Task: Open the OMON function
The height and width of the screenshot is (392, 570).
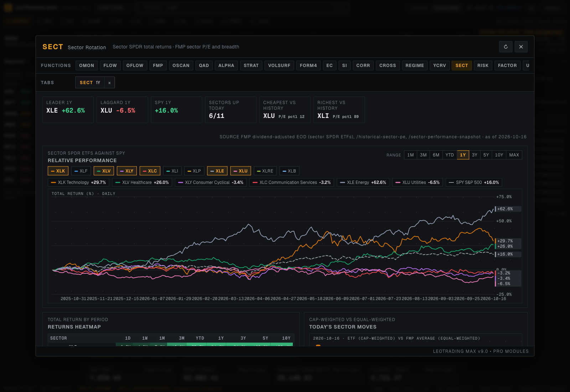Action: pos(87,66)
